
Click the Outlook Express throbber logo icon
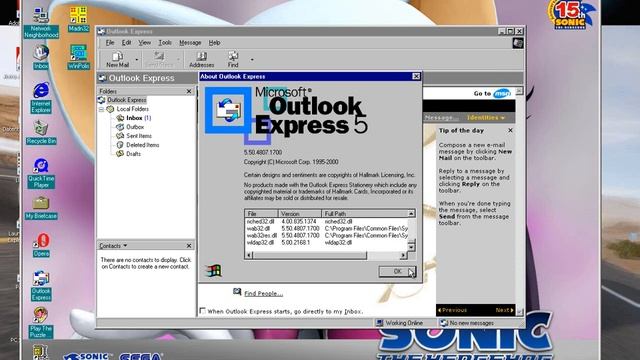(518, 43)
